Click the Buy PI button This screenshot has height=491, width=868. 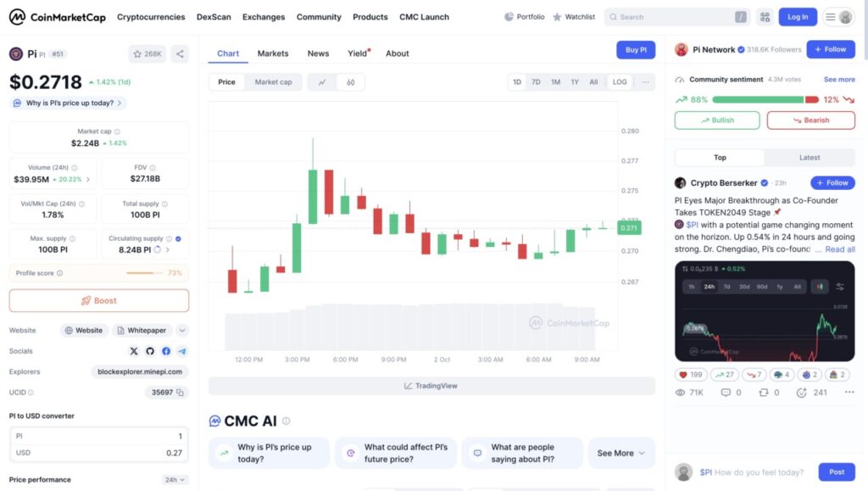pyautogui.click(x=636, y=50)
